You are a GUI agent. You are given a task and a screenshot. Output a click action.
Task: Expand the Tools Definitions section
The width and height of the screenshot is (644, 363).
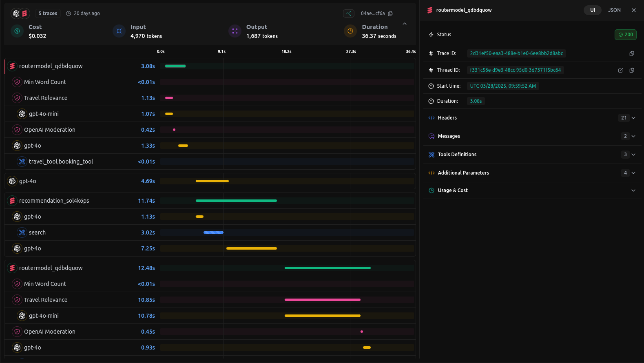pyautogui.click(x=633, y=155)
